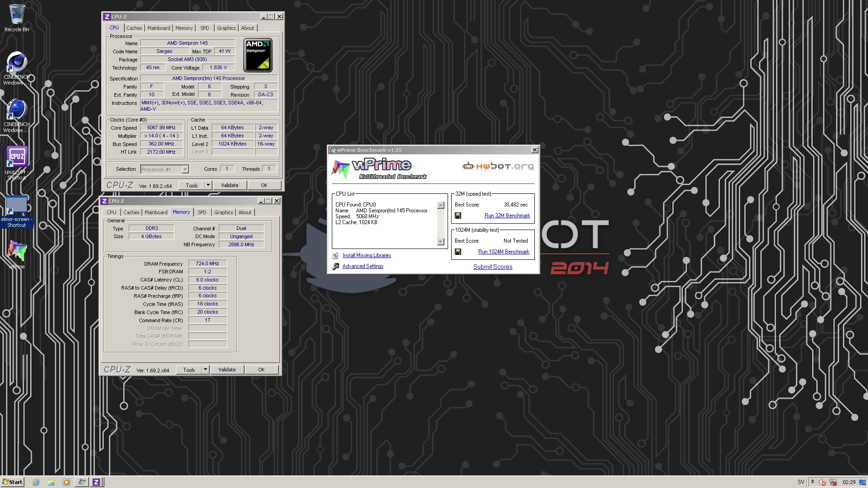The width and height of the screenshot is (868, 488).
Task: Click the DRAM Frequency value 724.0 MHz
Action: click(x=208, y=263)
